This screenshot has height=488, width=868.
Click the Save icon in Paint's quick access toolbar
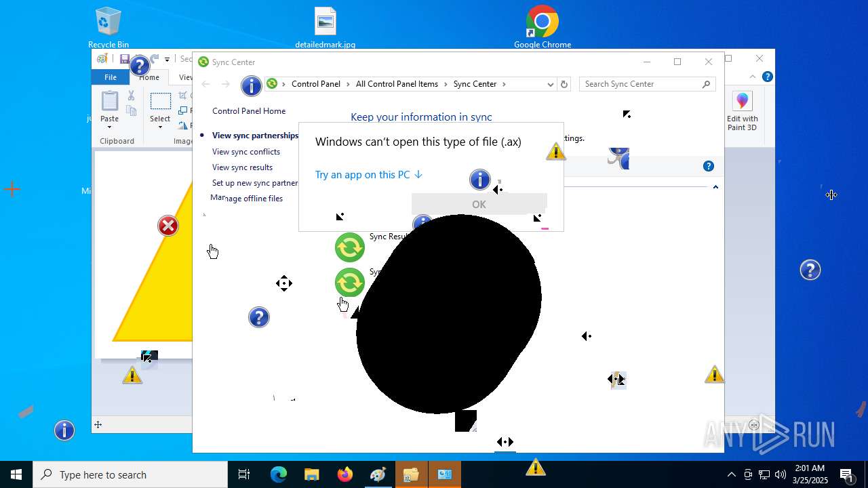(x=125, y=59)
